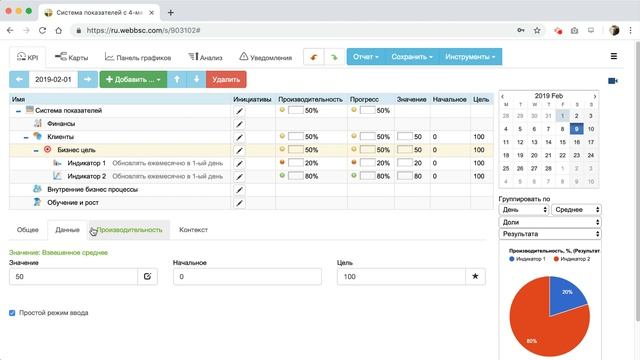This screenshot has width=640, height=360.
Task: Click Индикатор 2 progress bar
Action: [367, 176]
